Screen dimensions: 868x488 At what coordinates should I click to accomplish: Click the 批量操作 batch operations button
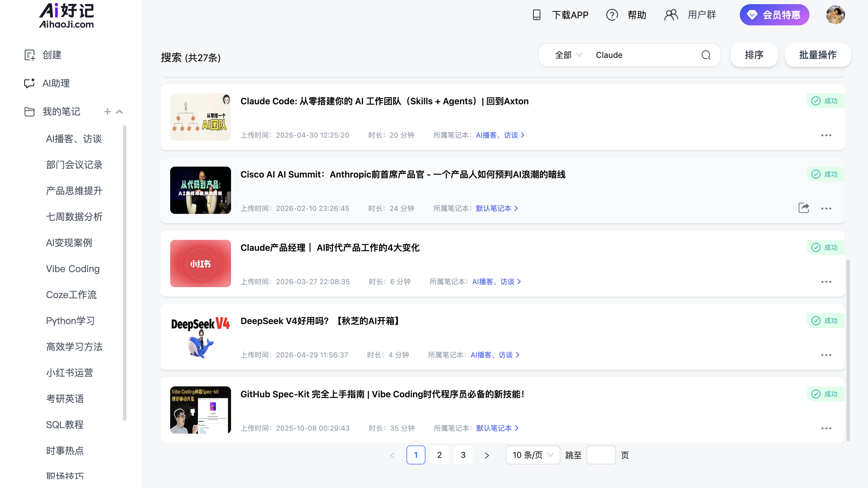point(818,55)
